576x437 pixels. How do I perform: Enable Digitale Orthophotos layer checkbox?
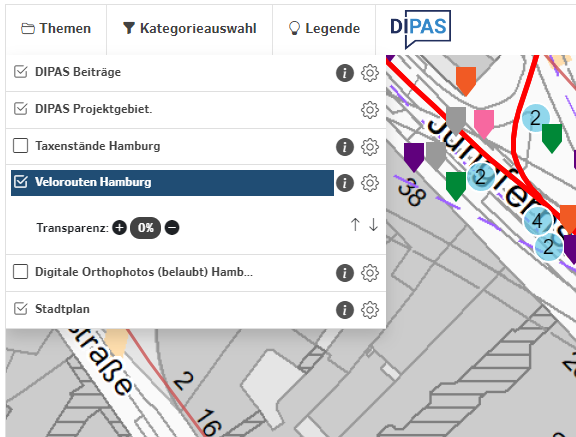[x=21, y=272]
